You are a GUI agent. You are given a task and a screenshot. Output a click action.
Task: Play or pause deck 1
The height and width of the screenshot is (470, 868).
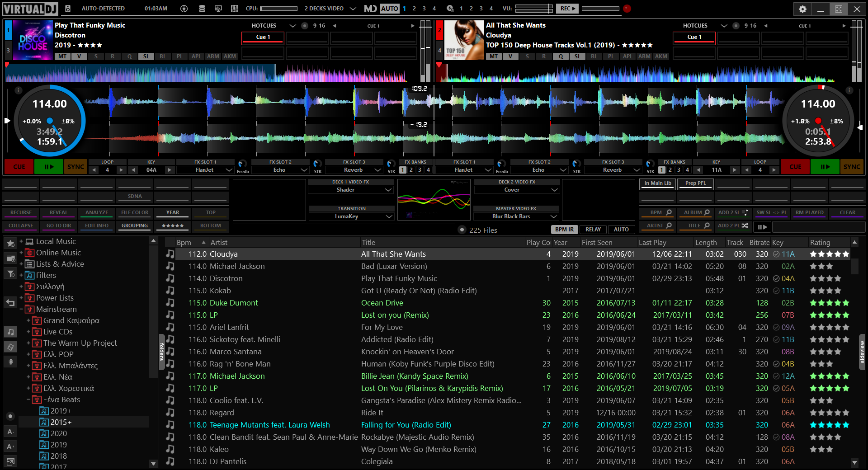tap(49, 167)
